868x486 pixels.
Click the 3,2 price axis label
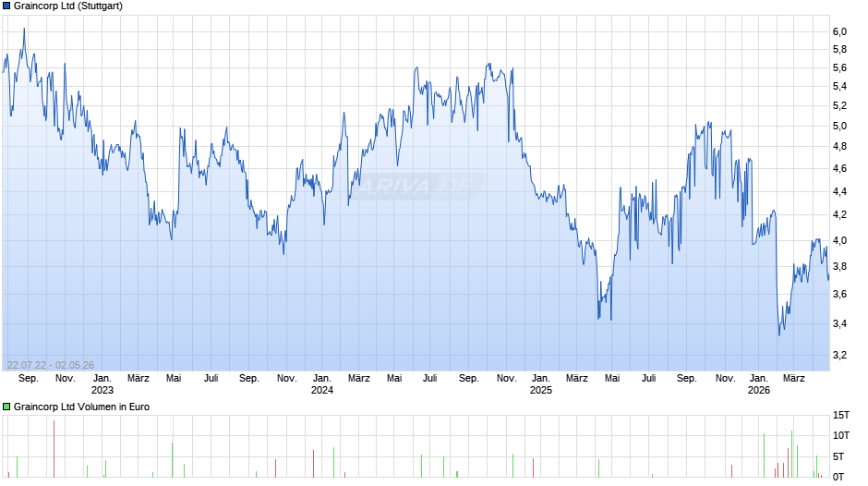click(x=839, y=355)
